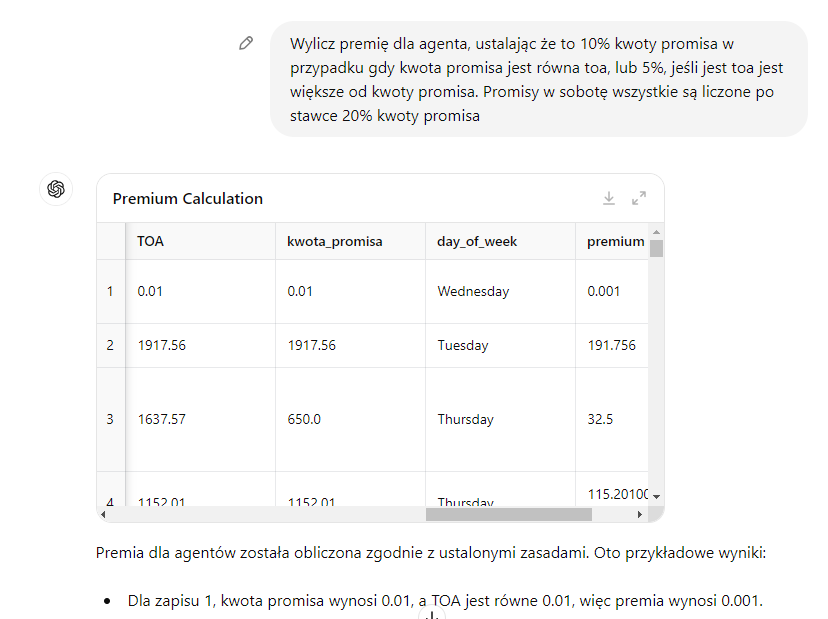Click the ChatGPT logo avatar
828x619 pixels.
[x=56, y=189]
